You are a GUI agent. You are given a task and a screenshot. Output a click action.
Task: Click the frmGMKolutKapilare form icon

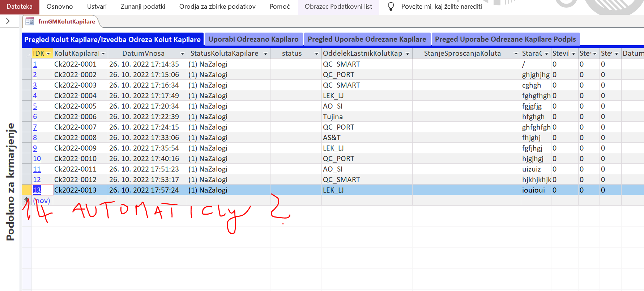(30, 21)
